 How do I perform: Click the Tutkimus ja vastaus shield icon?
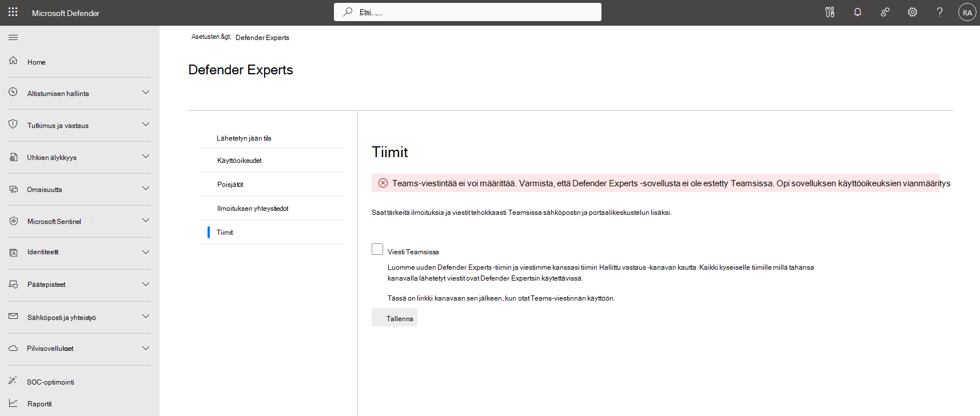[13, 124]
